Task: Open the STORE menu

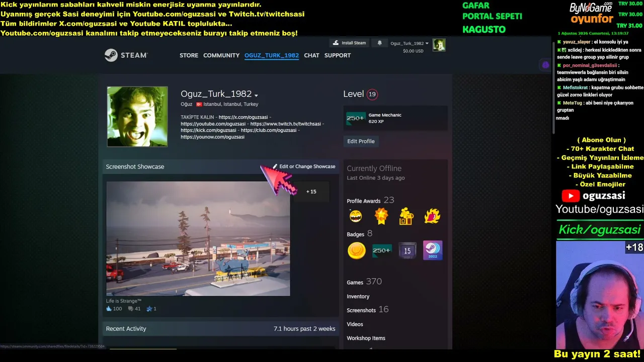Action: tap(189, 55)
